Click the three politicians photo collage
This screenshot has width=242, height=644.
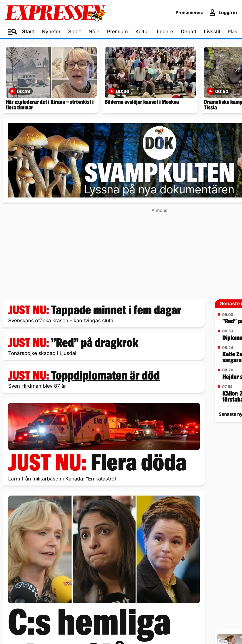coord(104,549)
